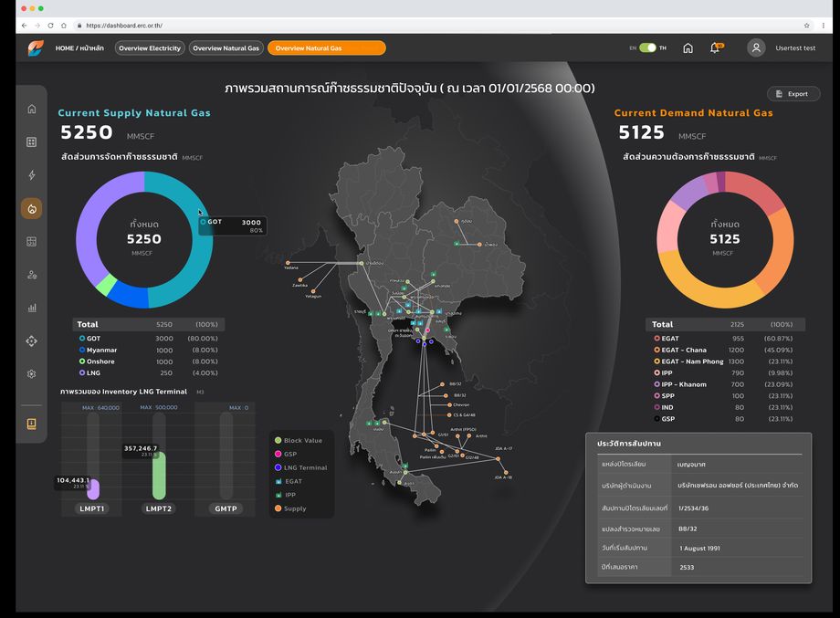Image resolution: width=840 pixels, height=618 pixels.
Task: Click the home icon in top header
Action: click(x=688, y=48)
